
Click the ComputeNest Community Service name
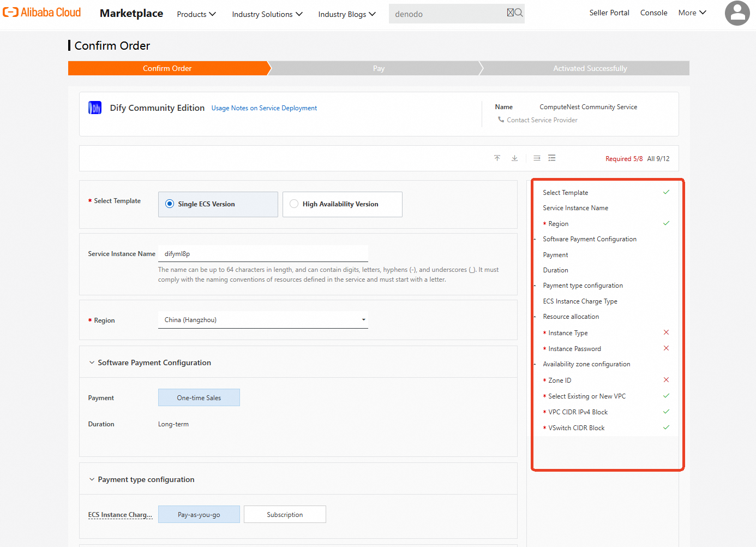pyautogui.click(x=588, y=107)
